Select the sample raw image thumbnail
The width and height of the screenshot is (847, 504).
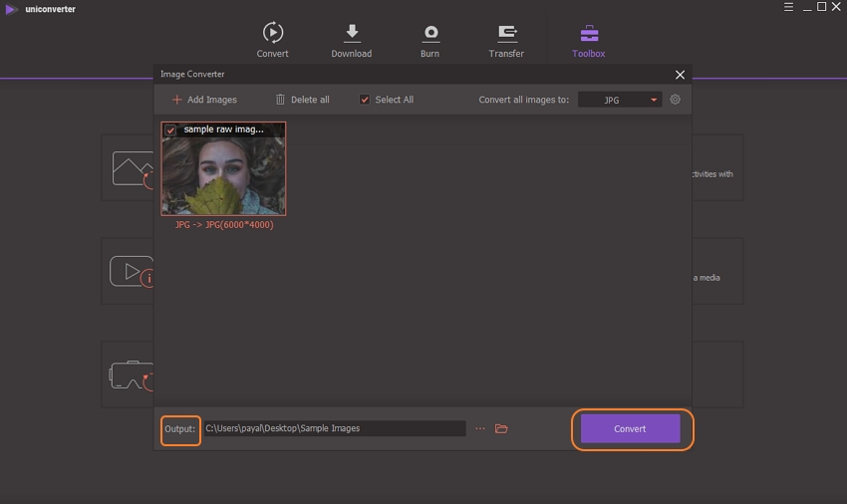click(x=223, y=174)
